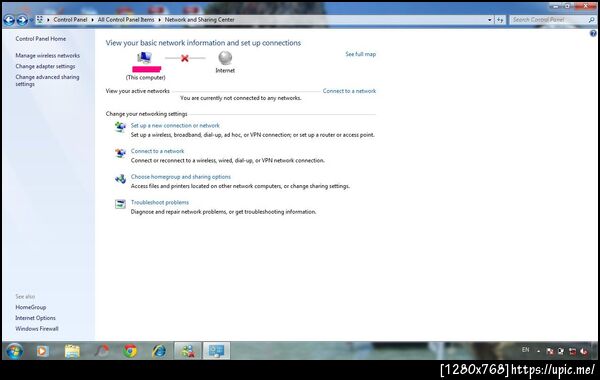Viewport: 600px width, 380px height.
Task: Open the Windows Start menu
Action: point(15,351)
